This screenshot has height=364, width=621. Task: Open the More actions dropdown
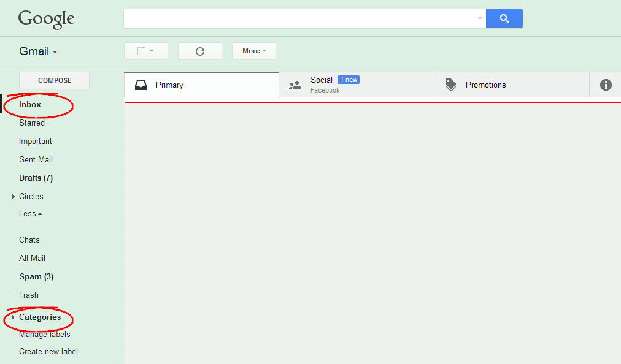point(254,51)
